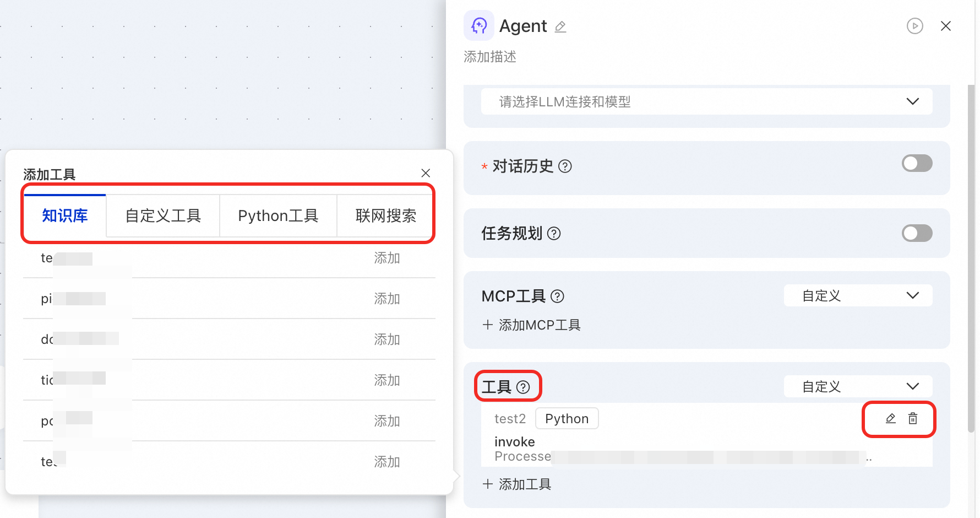This screenshot has width=980, height=518.
Task: Open the 请选择LLM连接和模型 dropdown
Action: (x=706, y=101)
